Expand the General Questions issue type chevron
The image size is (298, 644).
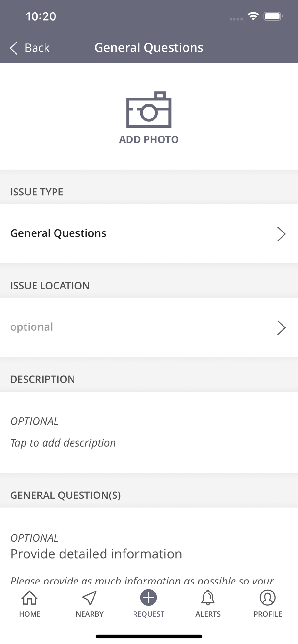281,234
